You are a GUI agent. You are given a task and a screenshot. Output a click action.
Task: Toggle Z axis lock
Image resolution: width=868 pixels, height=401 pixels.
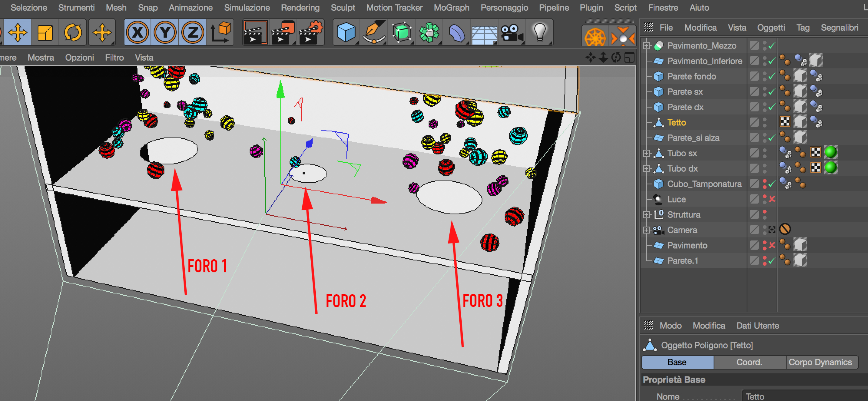pyautogui.click(x=193, y=32)
